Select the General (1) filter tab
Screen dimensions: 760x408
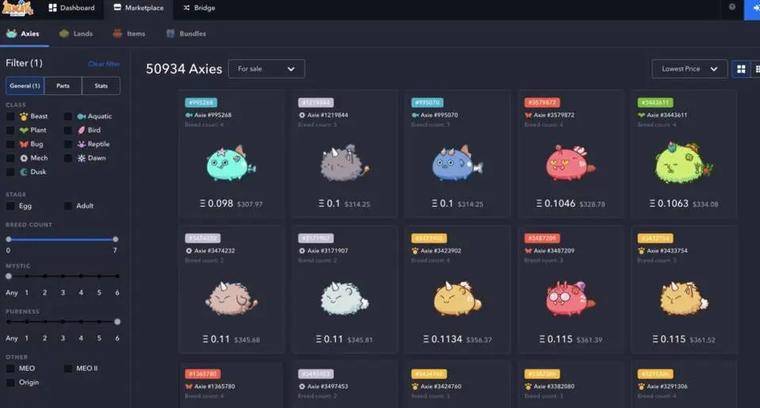(25, 86)
